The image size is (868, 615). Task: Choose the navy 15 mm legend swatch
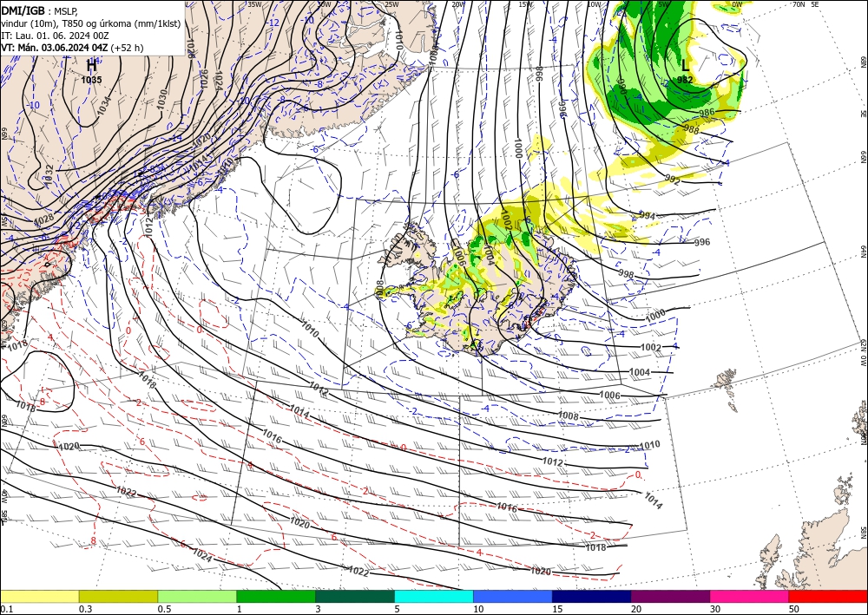[592, 596]
